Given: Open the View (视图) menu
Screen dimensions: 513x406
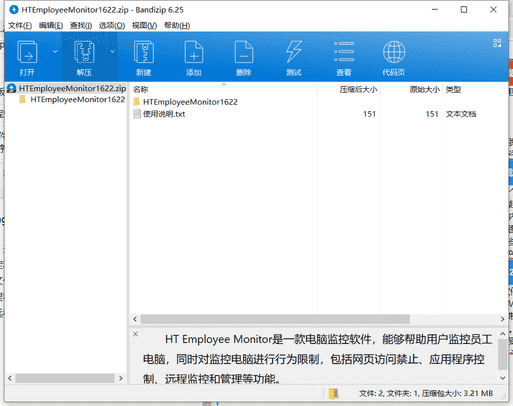Looking at the screenshot, I should (x=144, y=26).
